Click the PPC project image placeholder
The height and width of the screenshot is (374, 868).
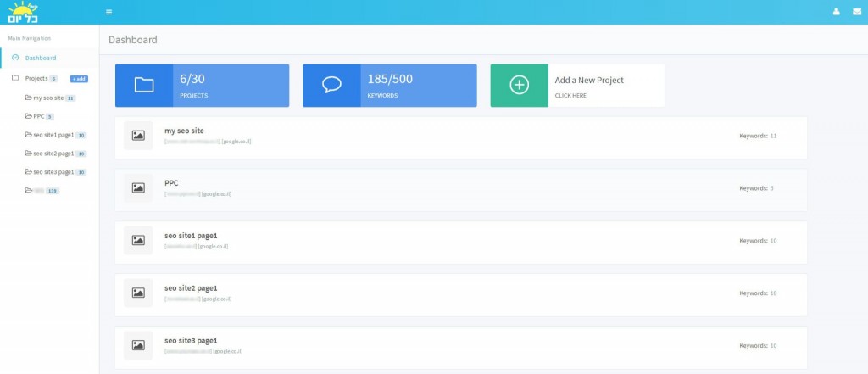138,188
